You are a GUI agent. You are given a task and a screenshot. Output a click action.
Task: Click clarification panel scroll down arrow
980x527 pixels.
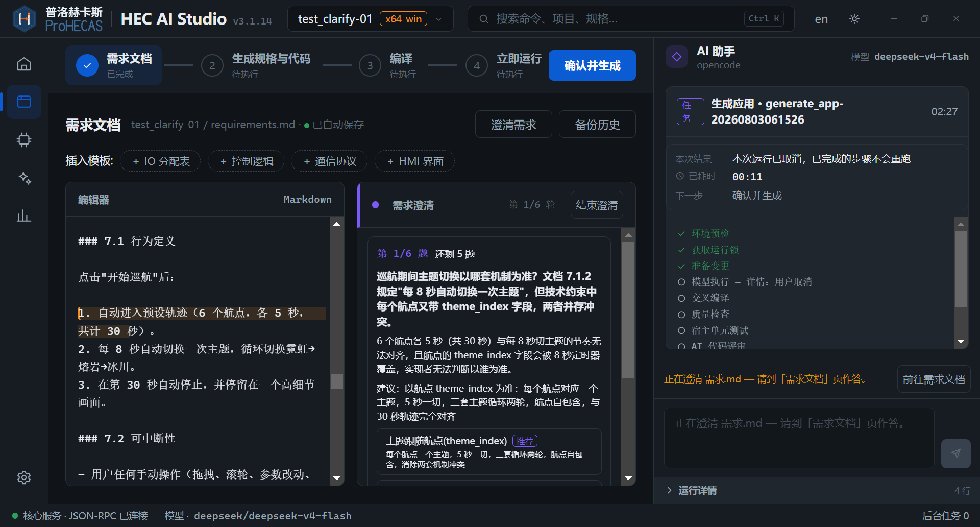(x=628, y=478)
